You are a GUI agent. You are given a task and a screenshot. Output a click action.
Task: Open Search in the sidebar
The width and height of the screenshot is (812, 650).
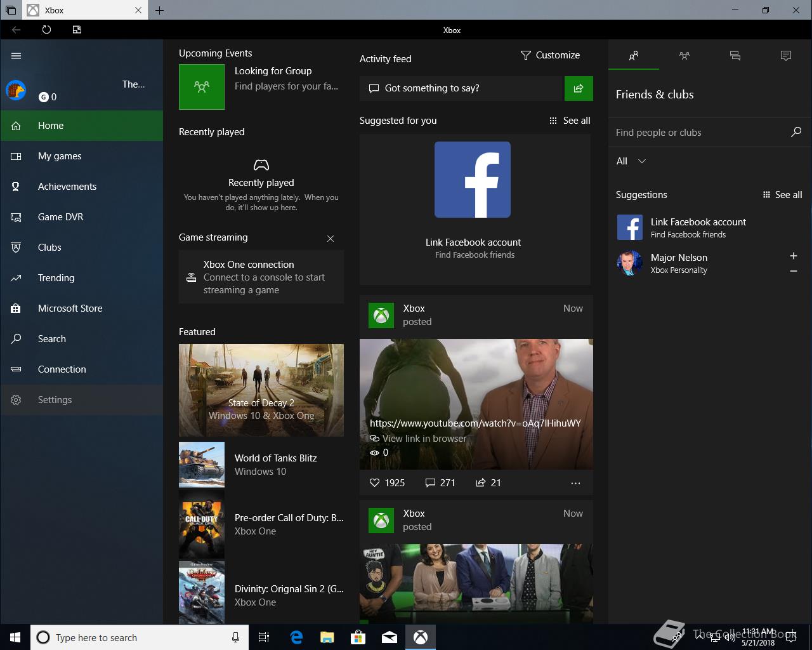tap(82, 339)
